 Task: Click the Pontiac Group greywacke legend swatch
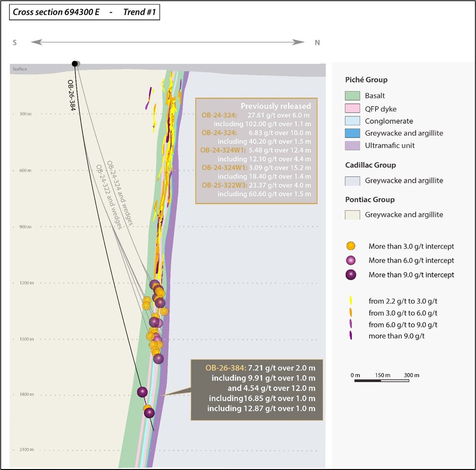(352, 215)
